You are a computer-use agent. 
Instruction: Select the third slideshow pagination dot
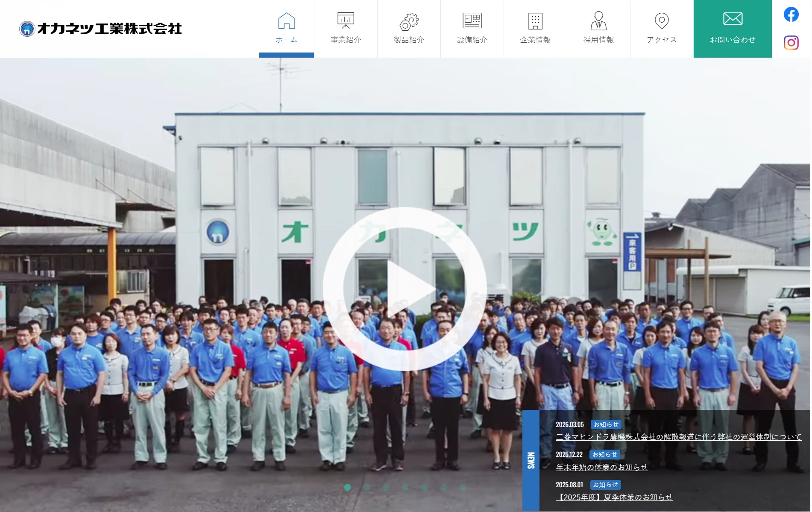pos(386,487)
